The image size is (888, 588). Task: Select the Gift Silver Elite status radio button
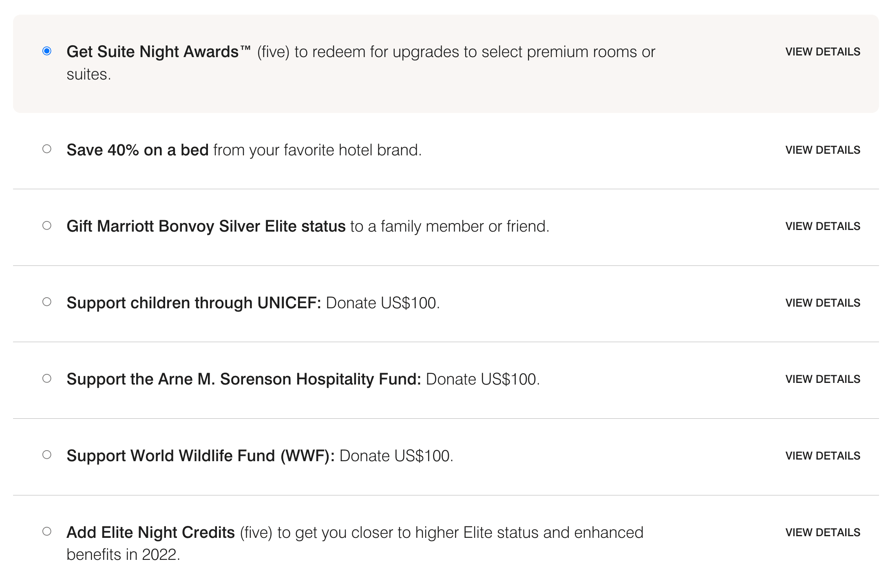coord(47,225)
